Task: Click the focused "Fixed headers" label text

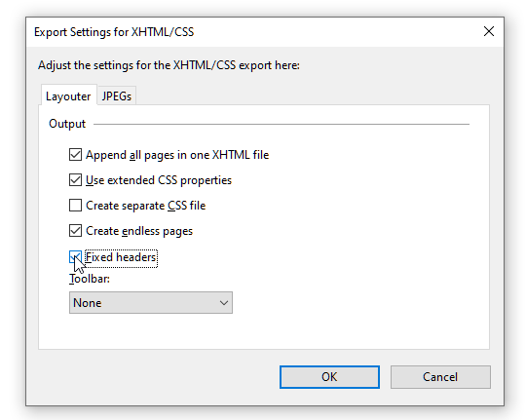Action: (121, 257)
